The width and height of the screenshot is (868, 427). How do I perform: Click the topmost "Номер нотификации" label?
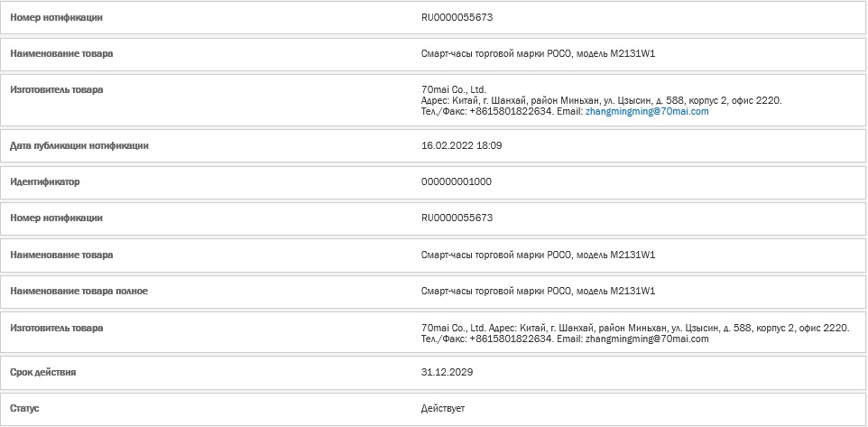point(57,18)
